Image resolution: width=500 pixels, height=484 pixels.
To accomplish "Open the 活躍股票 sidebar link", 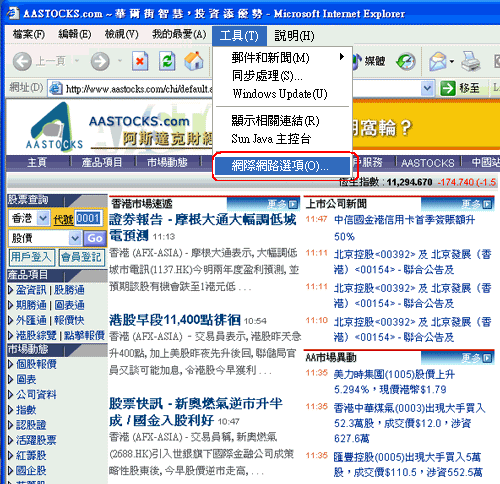I will pyautogui.click(x=36, y=440).
